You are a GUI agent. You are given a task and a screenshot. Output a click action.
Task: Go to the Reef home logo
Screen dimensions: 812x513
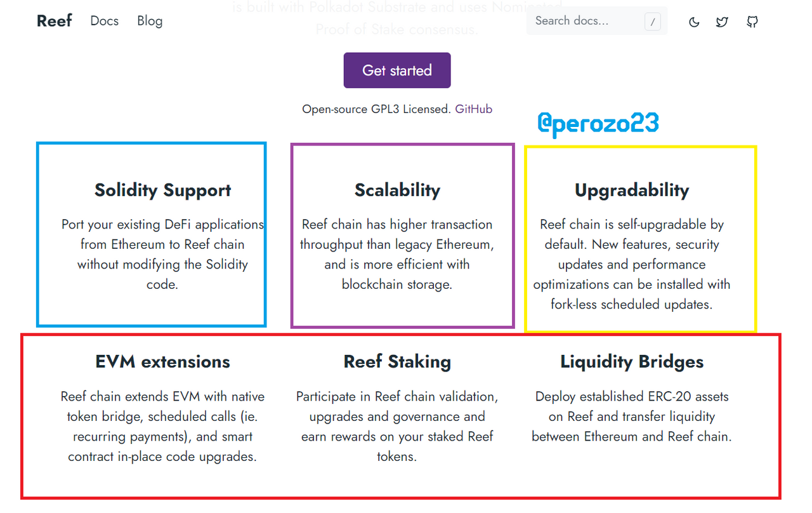tap(55, 21)
